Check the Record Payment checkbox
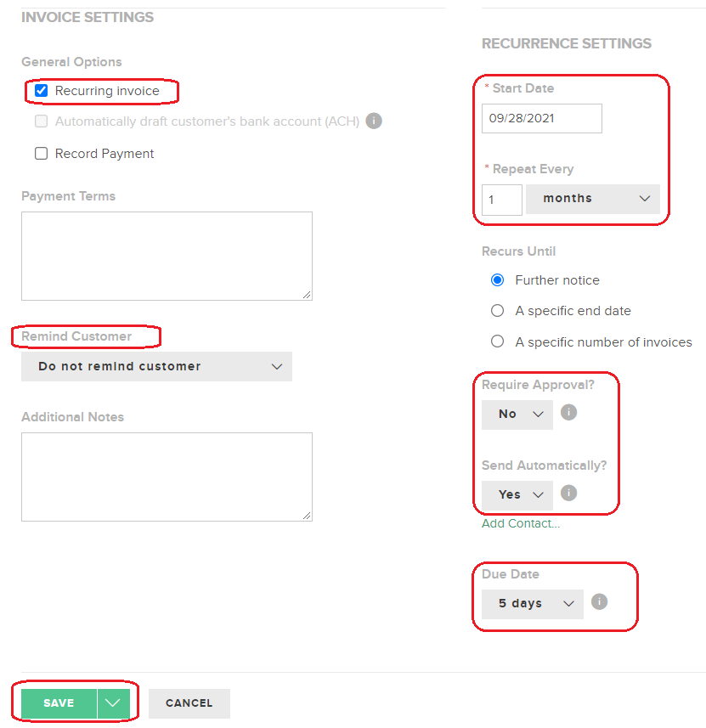Viewport: 706px width, 728px height. click(x=42, y=154)
